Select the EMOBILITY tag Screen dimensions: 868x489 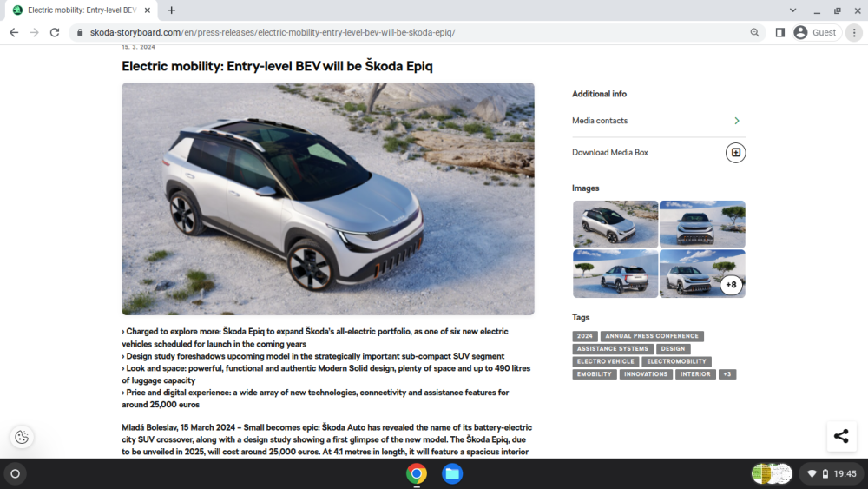click(595, 374)
